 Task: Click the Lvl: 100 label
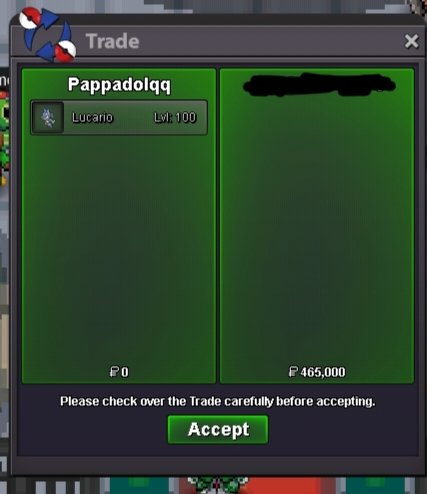click(x=175, y=117)
